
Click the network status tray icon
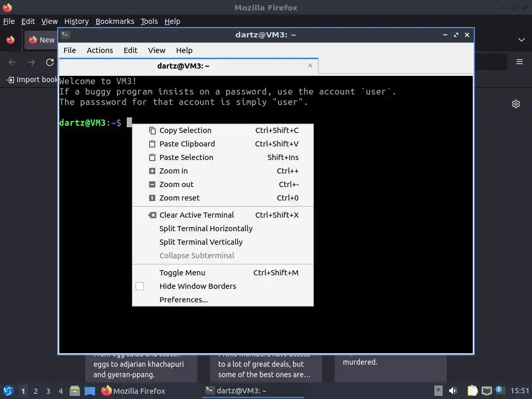(x=486, y=391)
